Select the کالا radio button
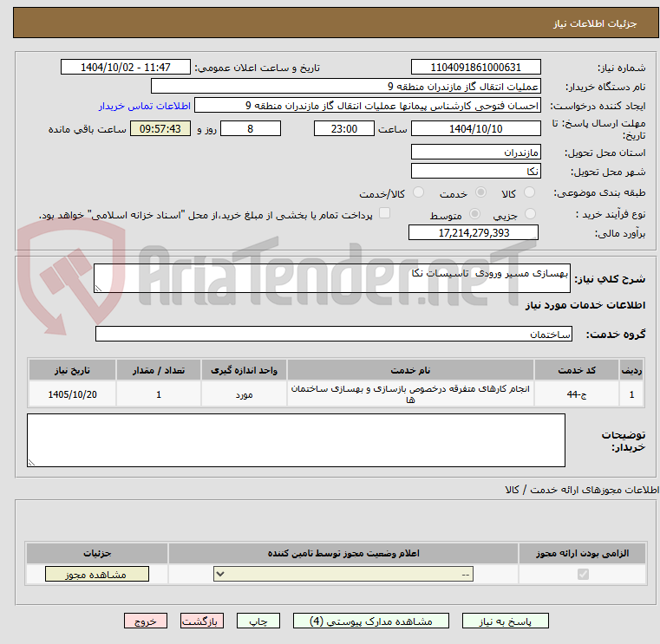Viewport: 660px width, 644px height. coord(529,192)
